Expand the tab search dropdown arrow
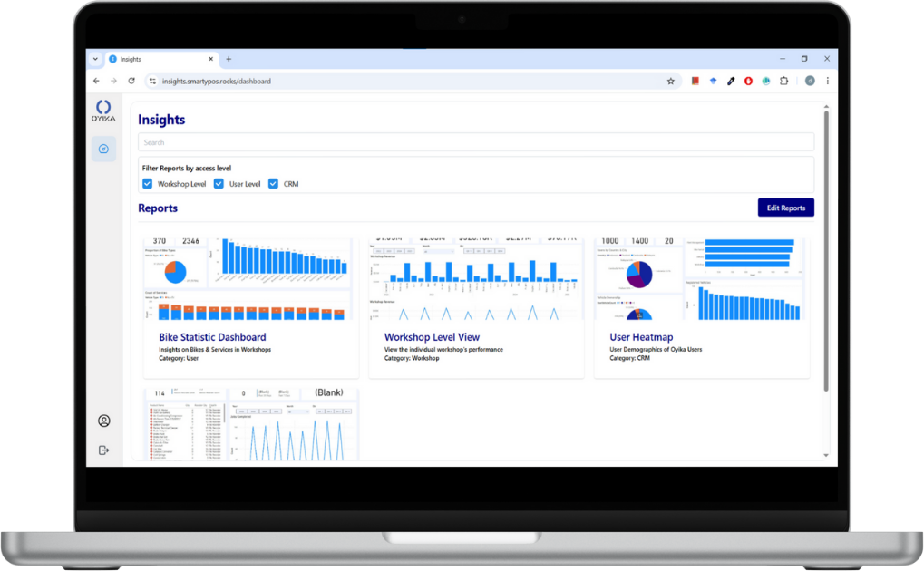The height and width of the screenshot is (571, 924). click(95, 59)
